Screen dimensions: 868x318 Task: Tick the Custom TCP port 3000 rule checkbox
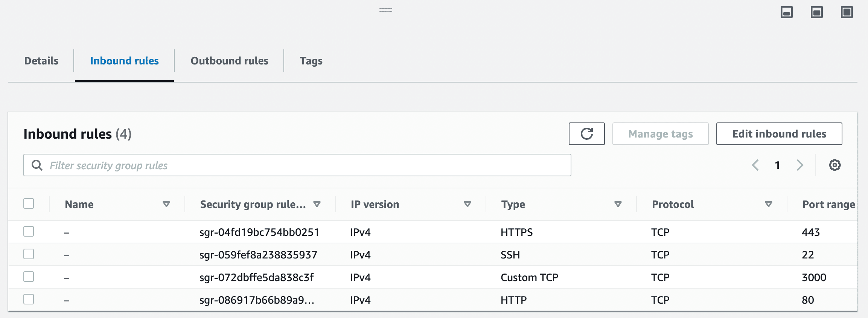click(29, 277)
